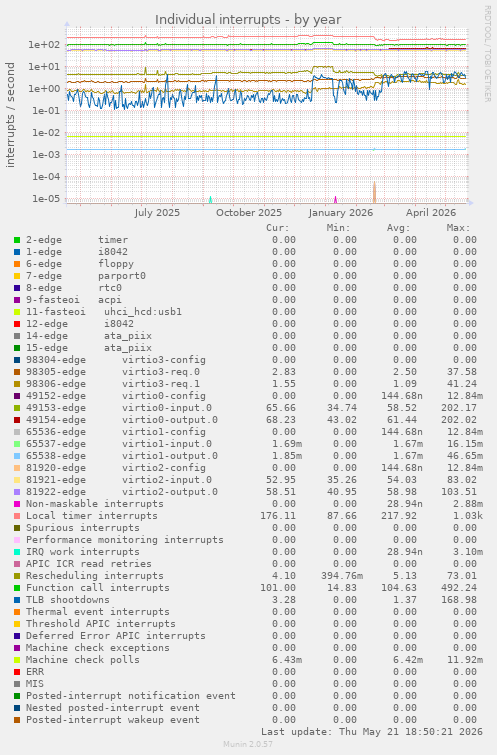Click the red swatch beside ERR

click(17, 672)
